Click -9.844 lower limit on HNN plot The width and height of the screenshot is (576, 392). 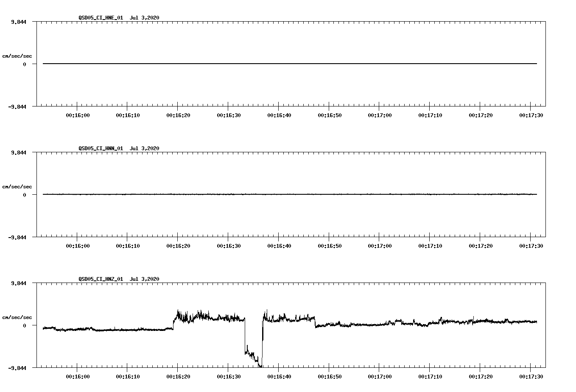pyautogui.click(x=17, y=238)
